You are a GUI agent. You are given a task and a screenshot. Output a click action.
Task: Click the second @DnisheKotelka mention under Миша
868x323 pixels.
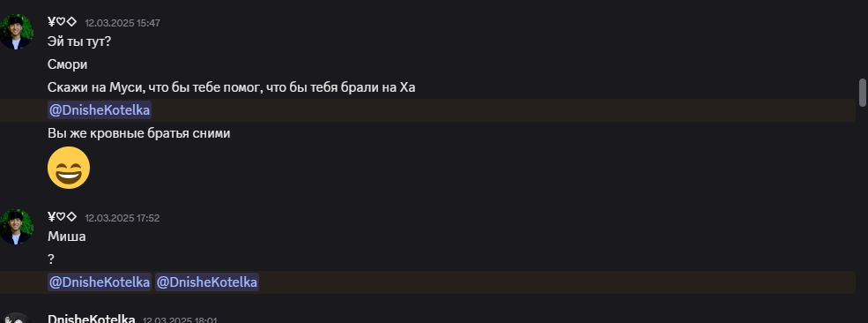(x=206, y=282)
